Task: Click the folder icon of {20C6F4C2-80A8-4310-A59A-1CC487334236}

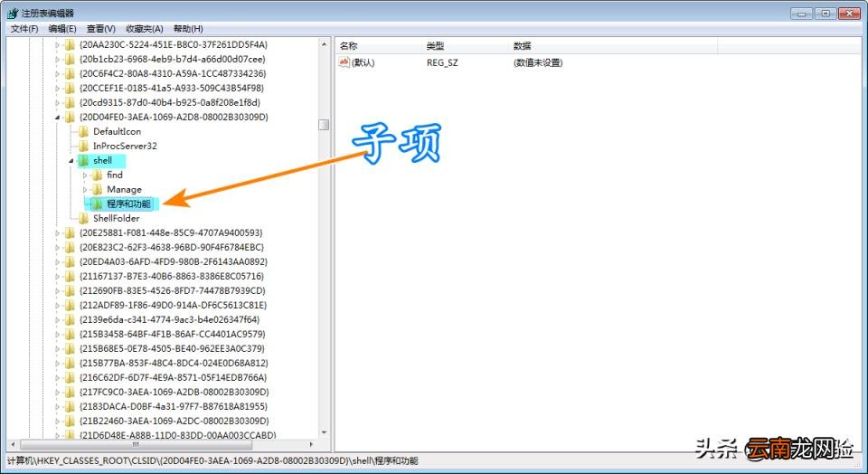Action: pos(70,73)
